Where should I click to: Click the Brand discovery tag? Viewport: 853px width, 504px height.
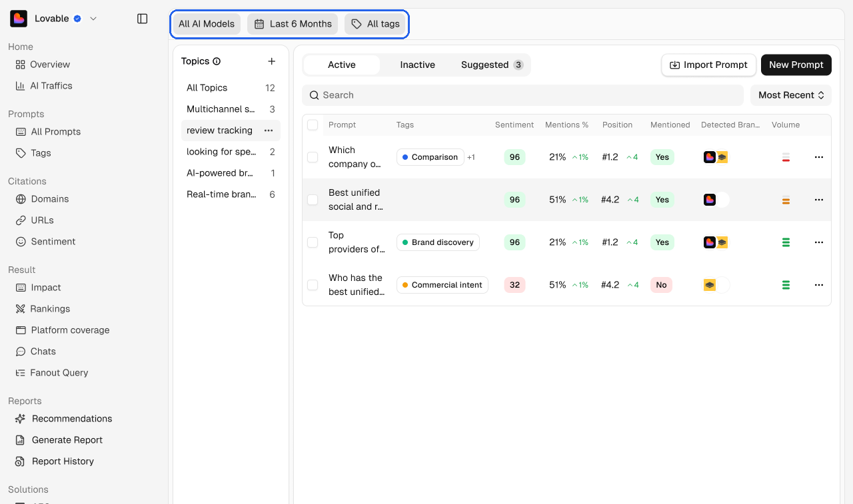(438, 242)
